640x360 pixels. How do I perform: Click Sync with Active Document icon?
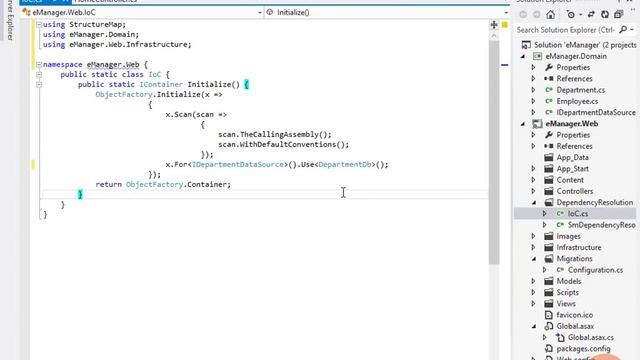(591, 15)
